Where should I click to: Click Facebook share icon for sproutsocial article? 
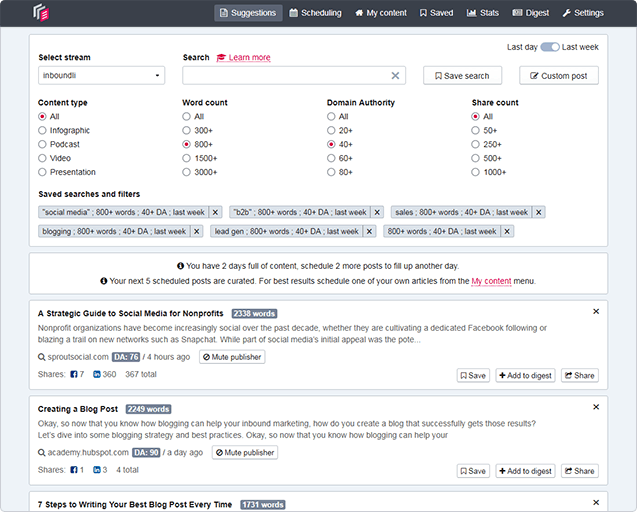click(x=74, y=374)
